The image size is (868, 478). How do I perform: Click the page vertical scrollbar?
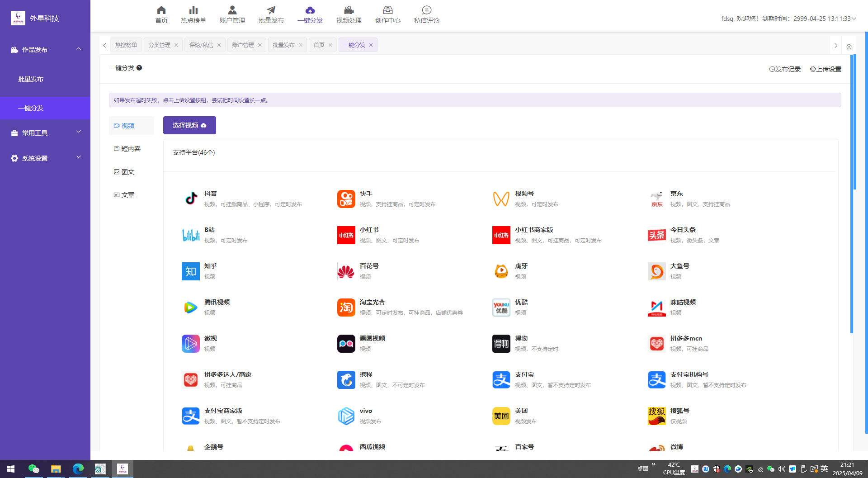tap(854, 122)
